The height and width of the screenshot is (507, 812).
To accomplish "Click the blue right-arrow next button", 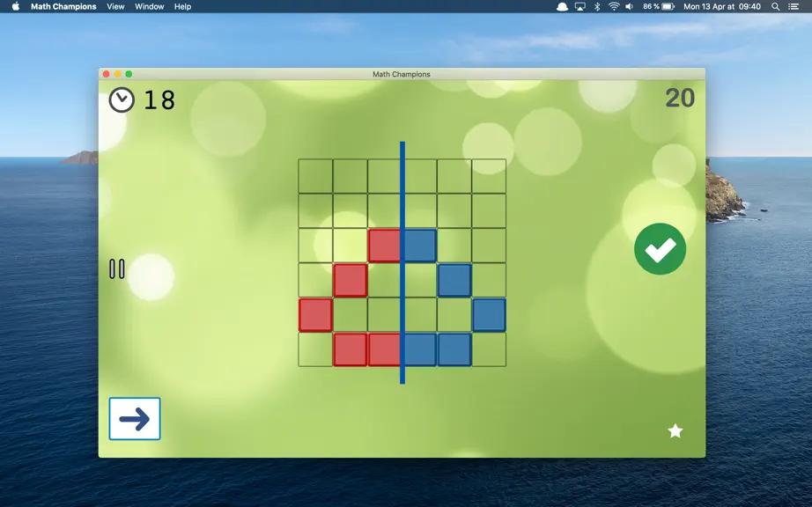I will point(135,418).
